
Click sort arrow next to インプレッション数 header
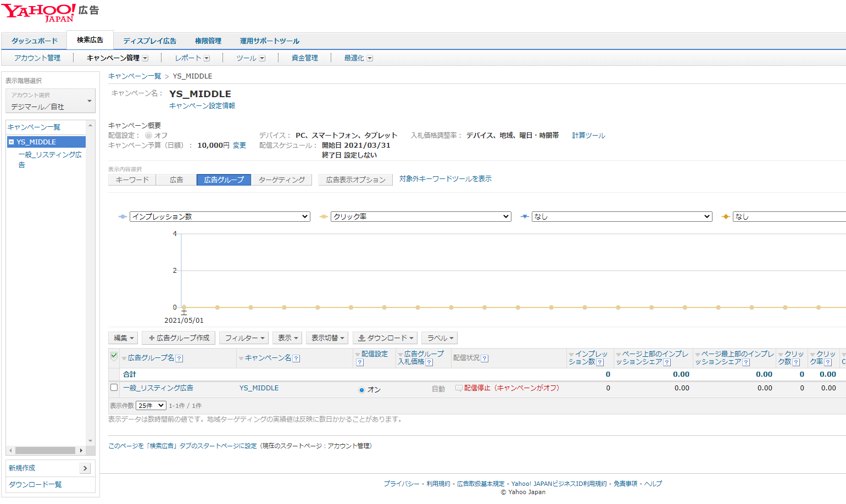tap(571, 355)
